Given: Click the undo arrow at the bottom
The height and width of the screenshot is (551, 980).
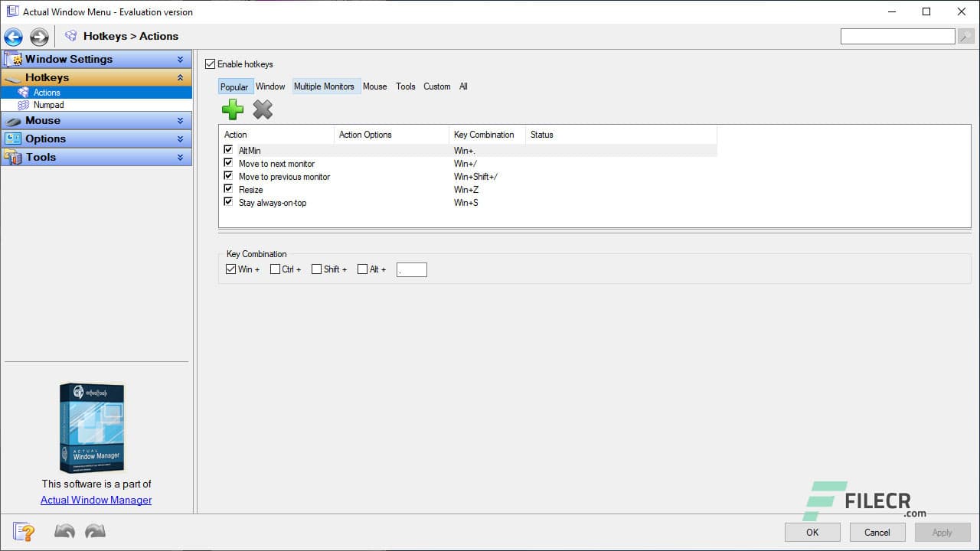Looking at the screenshot, I should [x=64, y=530].
